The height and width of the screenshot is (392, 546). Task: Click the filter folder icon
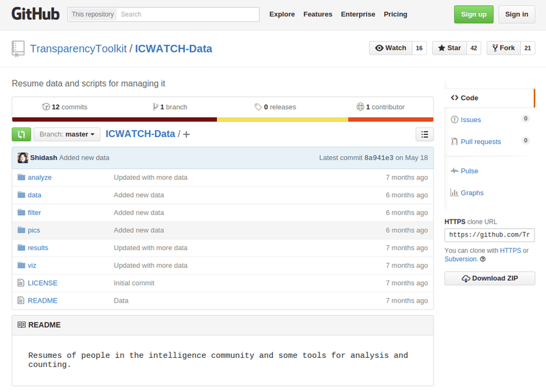tap(21, 212)
